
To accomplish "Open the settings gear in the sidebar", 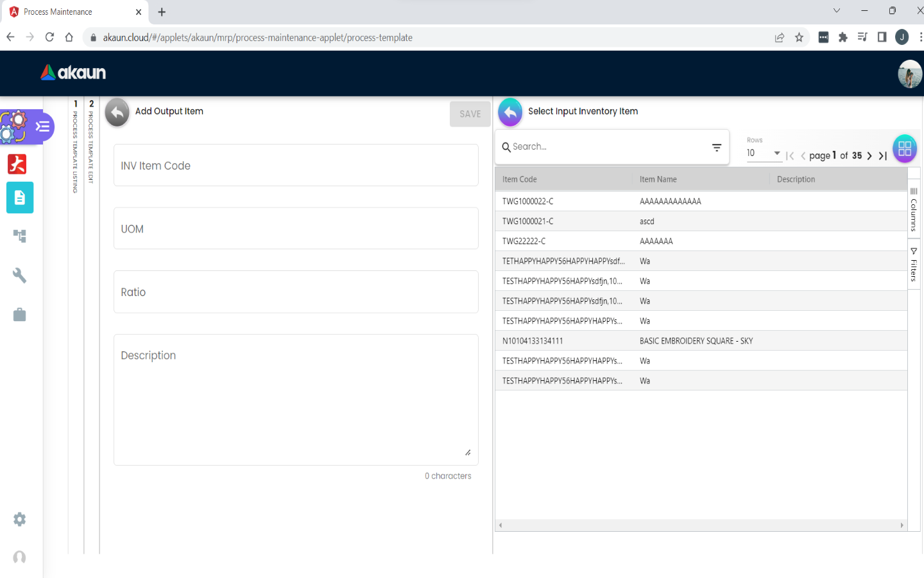I will (x=20, y=519).
